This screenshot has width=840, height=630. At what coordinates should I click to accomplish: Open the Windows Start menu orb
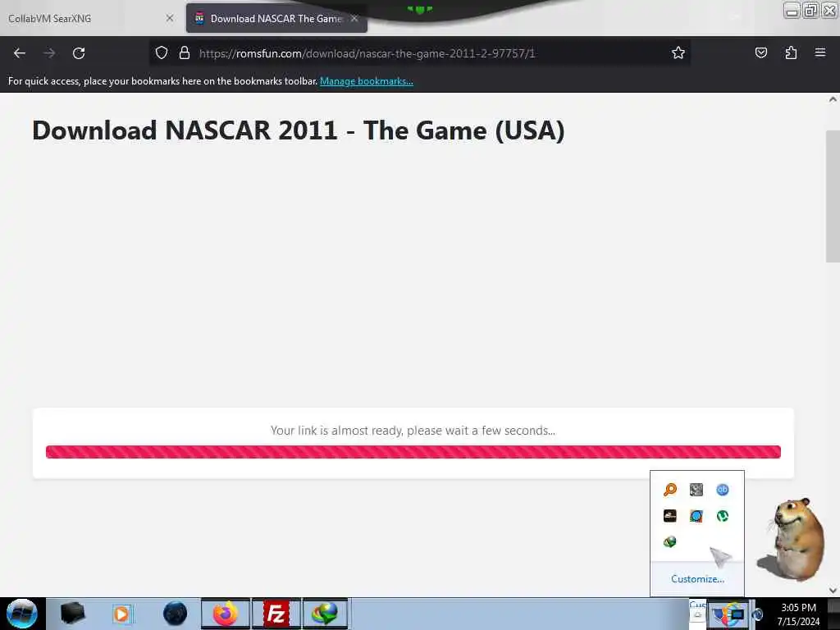(22, 614)
